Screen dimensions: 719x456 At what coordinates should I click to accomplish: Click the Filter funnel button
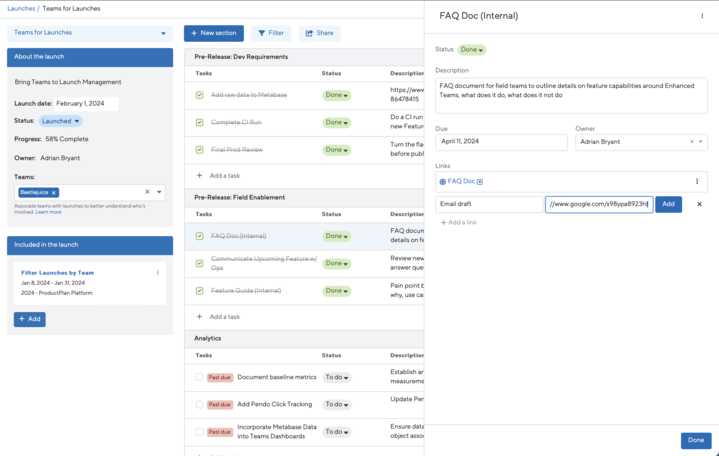point(269,33)
